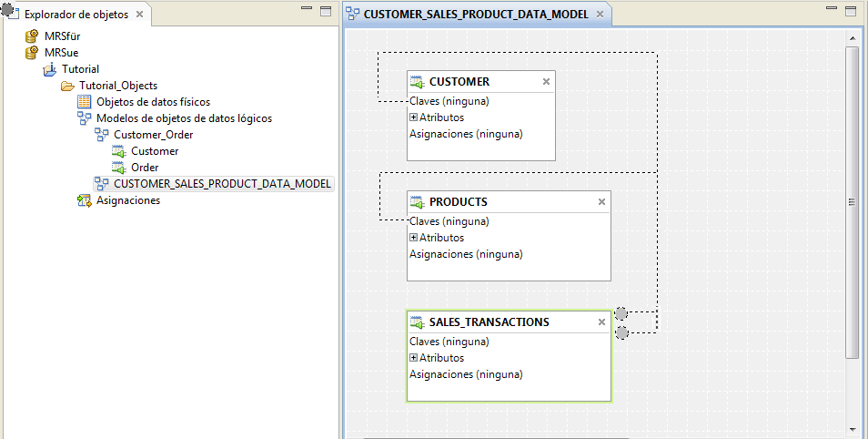Expand Atributos in the PRODUCTS object

[x=413, y=238]
